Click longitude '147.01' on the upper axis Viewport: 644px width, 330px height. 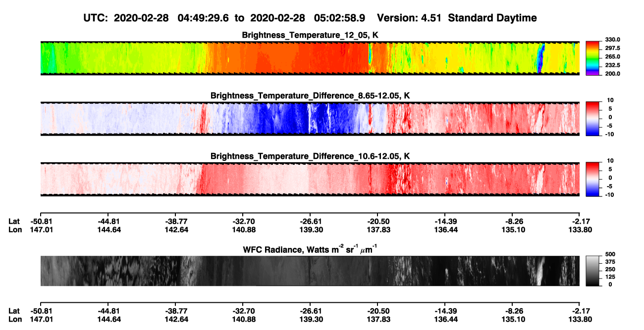coord(42,230)
